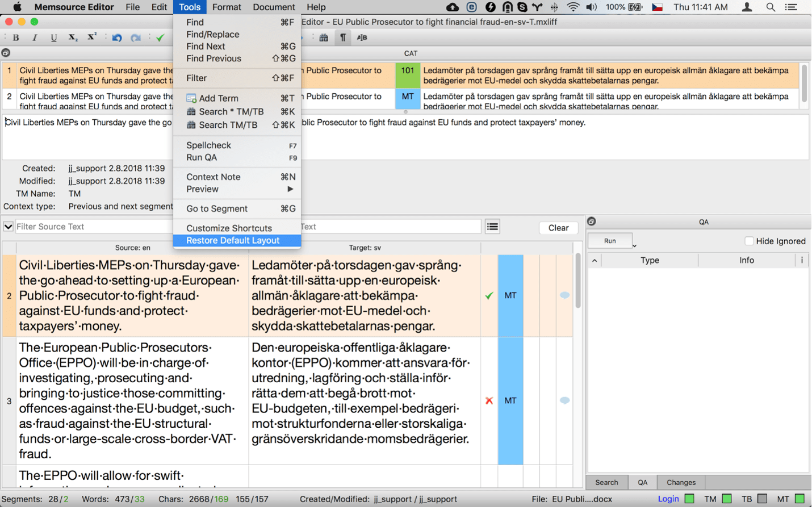The image size is (812, 510).
Task: Toggle the Login status indicator square
Action: (x=689, y=499)
